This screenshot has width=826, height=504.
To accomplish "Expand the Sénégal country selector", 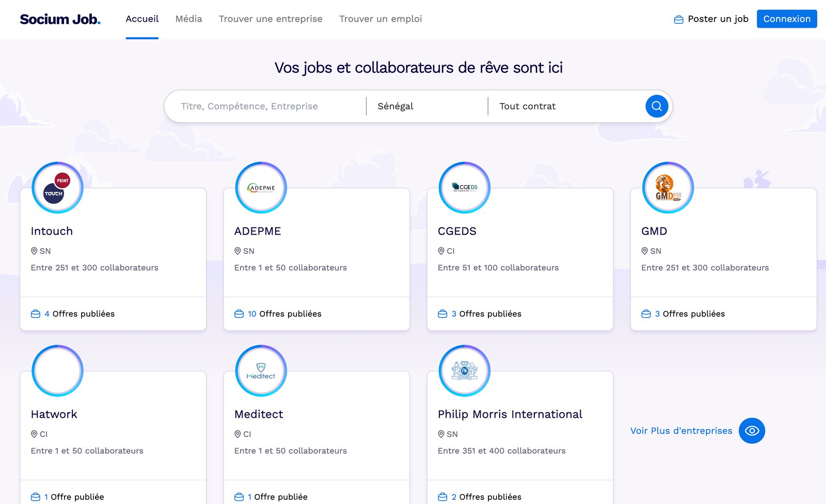I will tap(426, 106).
